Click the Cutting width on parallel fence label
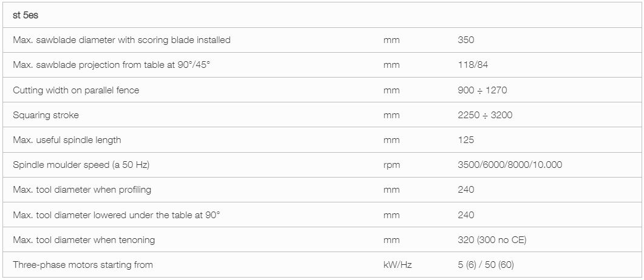The height and width of the screenshot is (280, 644). [x=76, y=90]
